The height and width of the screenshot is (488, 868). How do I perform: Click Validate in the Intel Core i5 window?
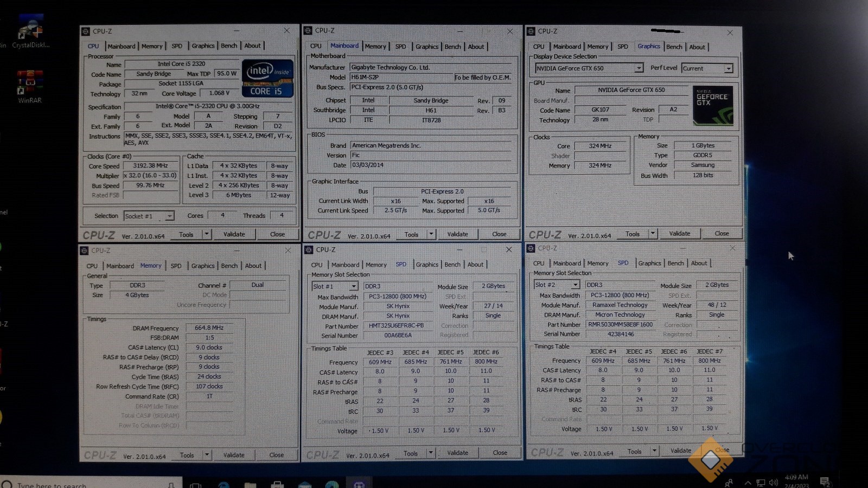coord(234,234)
